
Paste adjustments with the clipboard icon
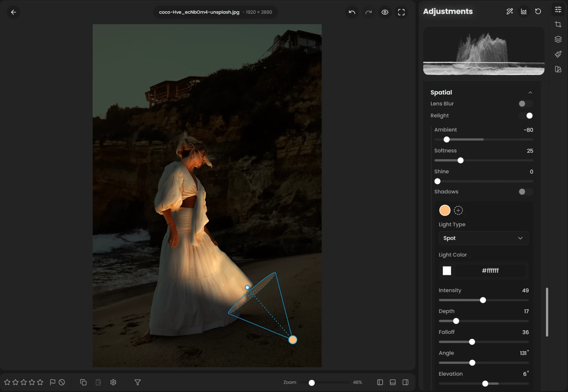98,382
